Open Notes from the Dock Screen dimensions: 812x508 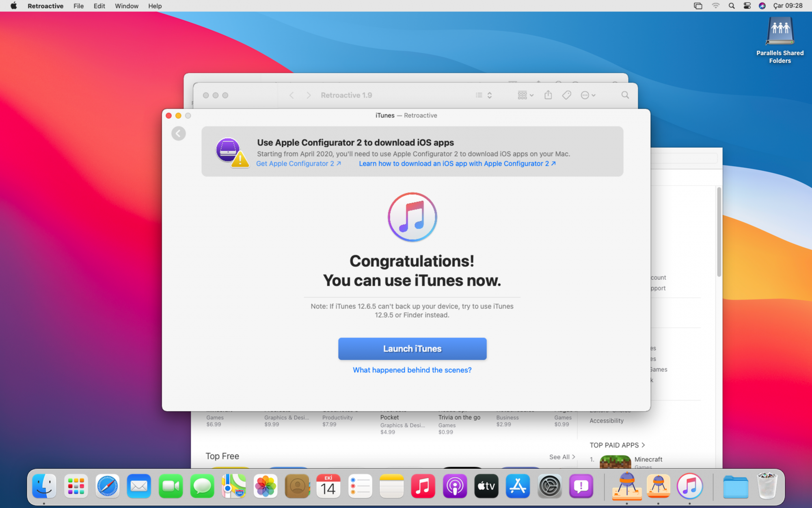pos(391,486)
